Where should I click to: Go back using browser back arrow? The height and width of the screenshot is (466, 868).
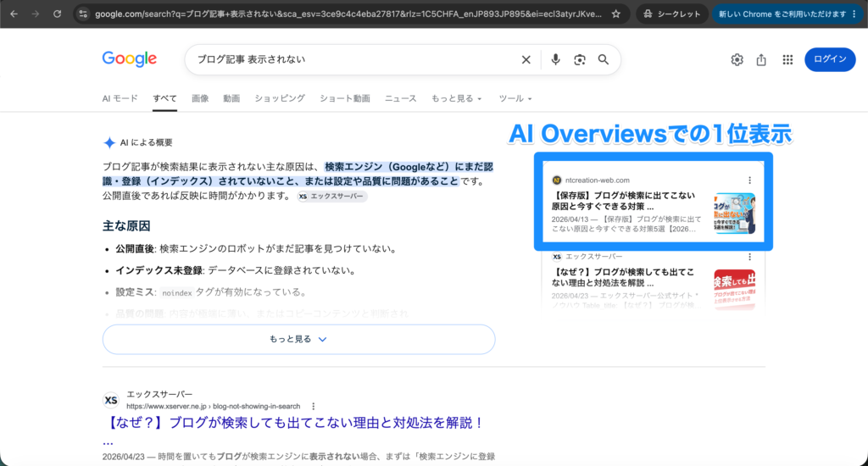click(x=14, y=14)
